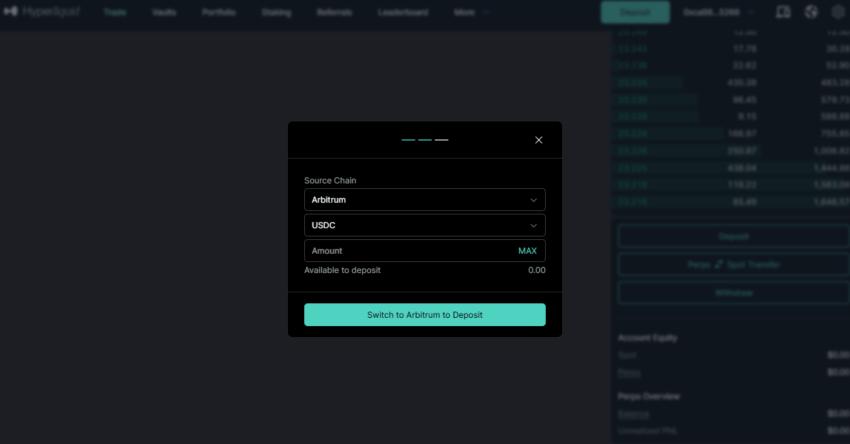Click the chevron arrow on Arbitrum selector
This screenshot has height=444, width=850.
pos(533,200)
